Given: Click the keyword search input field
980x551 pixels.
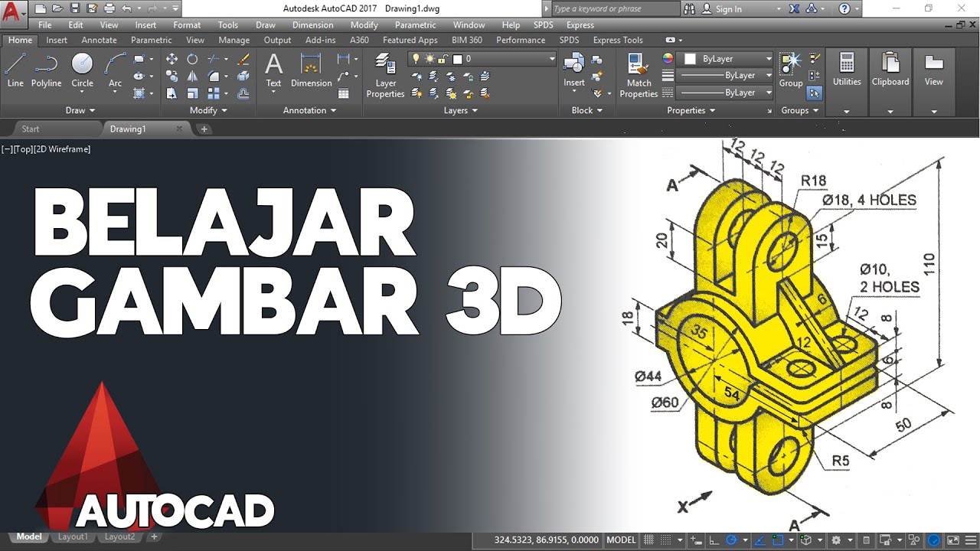Looking at the screenshot, I should point(615,9).
